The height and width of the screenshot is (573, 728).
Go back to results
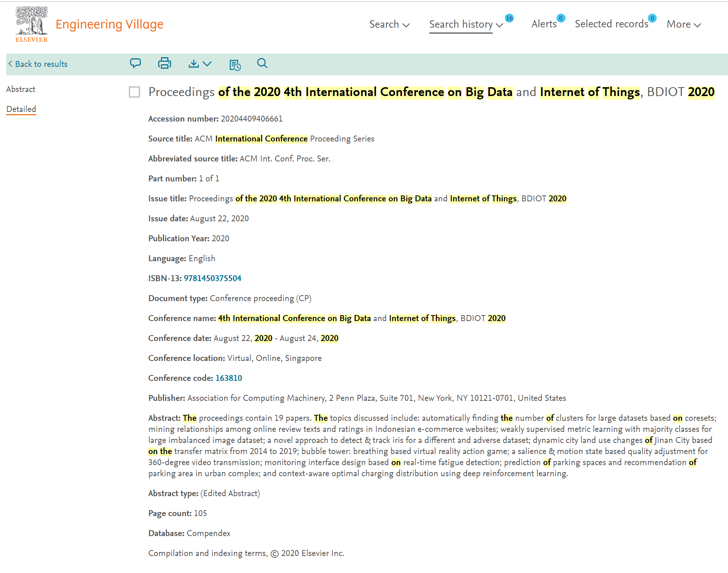(38, 64)
